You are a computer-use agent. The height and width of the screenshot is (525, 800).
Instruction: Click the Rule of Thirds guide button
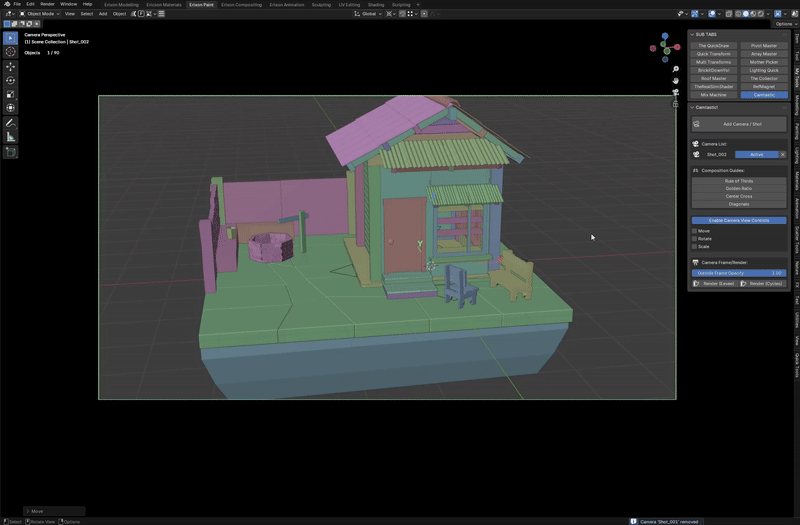coord(739,181)
